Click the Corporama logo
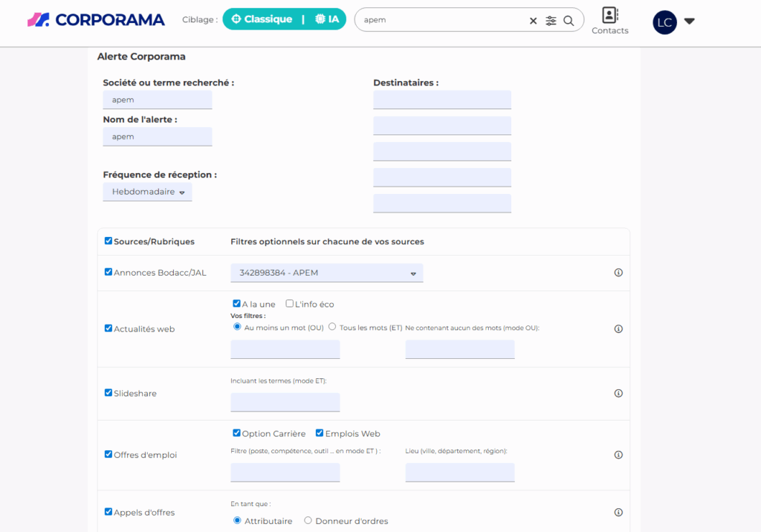 pos(96,20)
